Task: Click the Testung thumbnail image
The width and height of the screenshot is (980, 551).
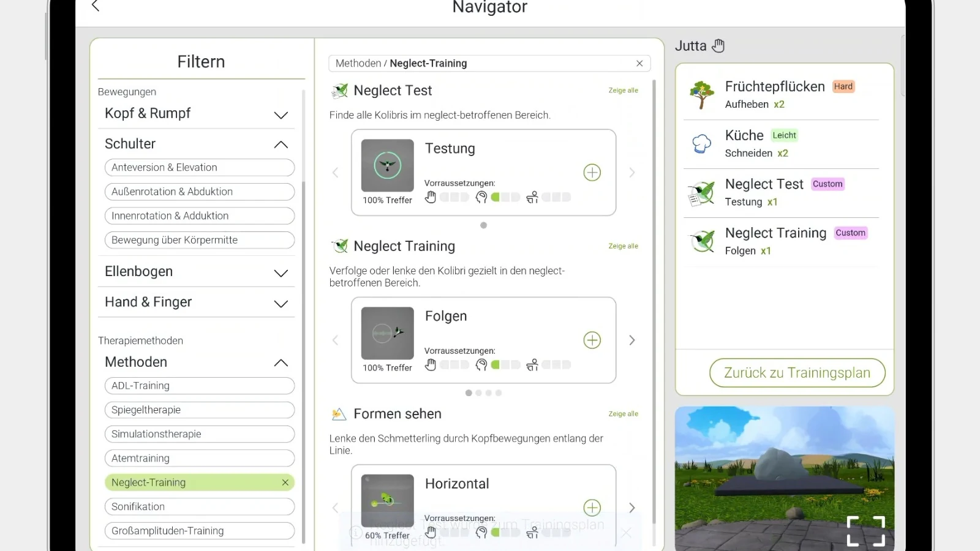Action: [388, 165]
